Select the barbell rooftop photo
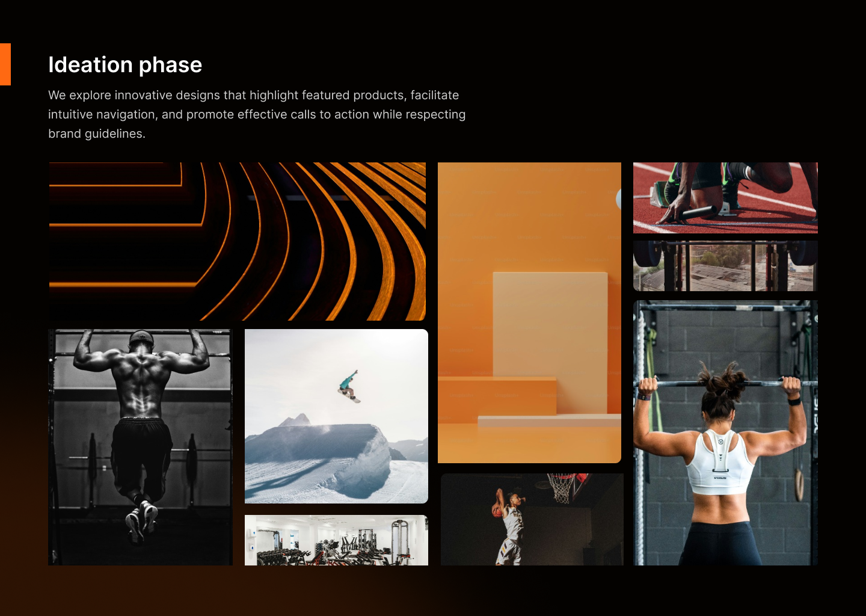This screenshot has width=866, height=616. (x=725, y=266)
